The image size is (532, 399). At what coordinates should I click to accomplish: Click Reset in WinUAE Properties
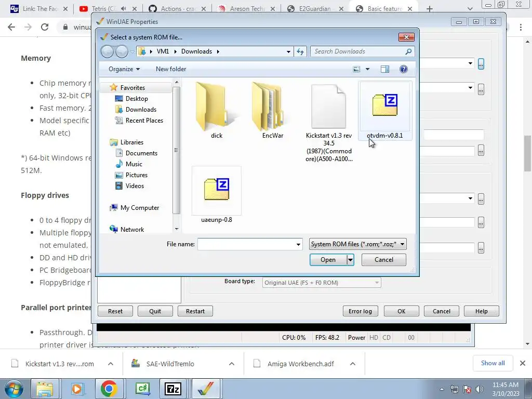pos(115,311)
